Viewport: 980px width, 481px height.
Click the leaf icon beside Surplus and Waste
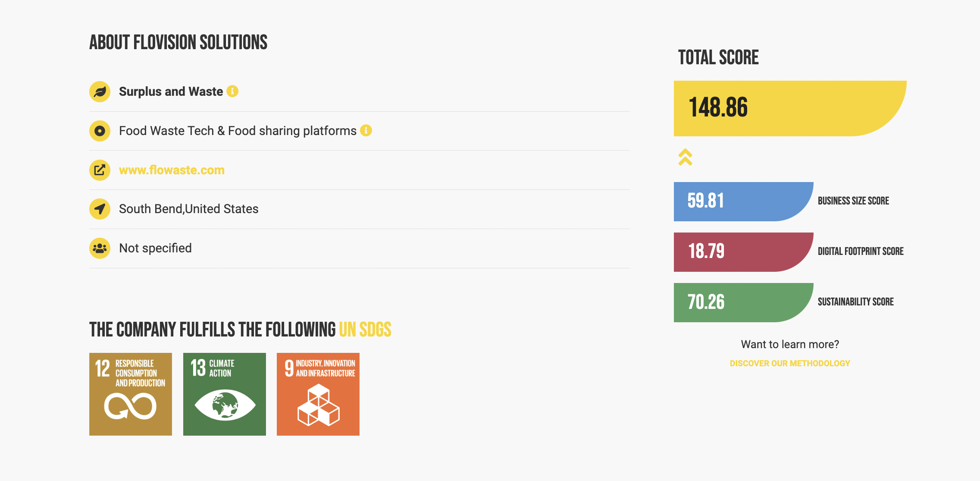pos(100,91)
